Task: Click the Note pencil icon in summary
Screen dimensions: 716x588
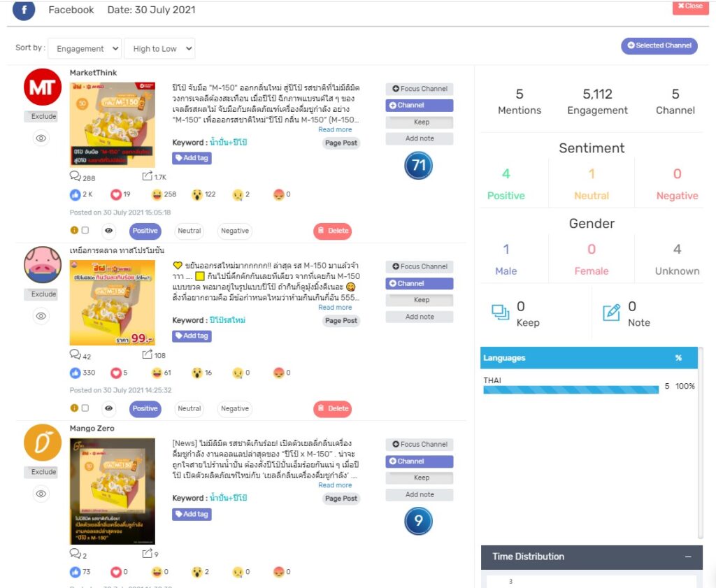Action: 611,313
